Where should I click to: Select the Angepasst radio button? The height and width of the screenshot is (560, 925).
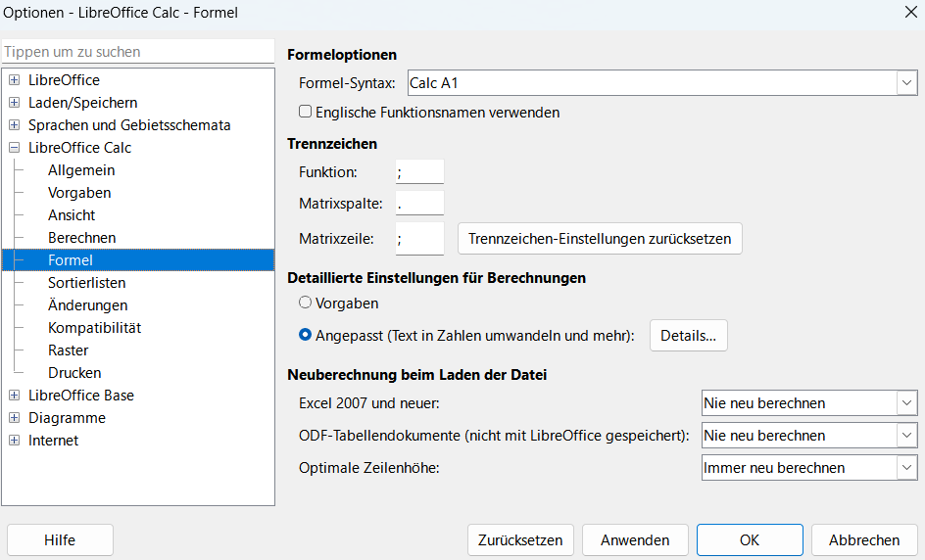click(x=305, y=335)
